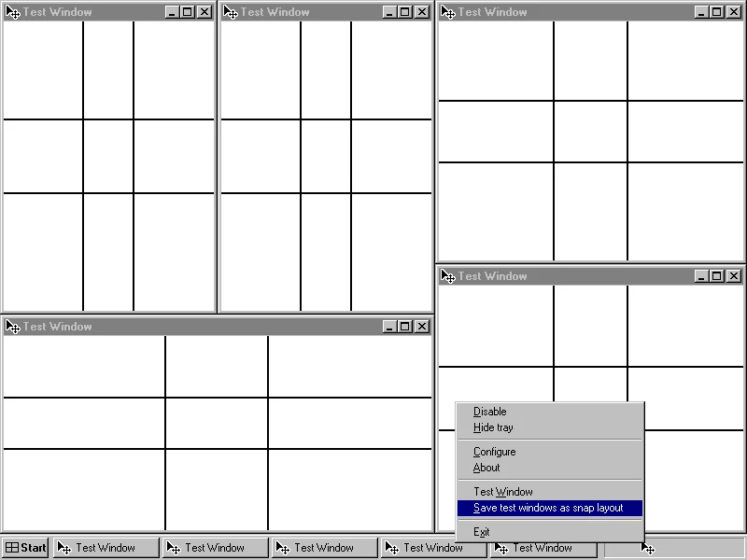The width and height of the screenshot is (747, 560).
Task: Click title bar icon of top-center Test Window
Action: (231, 12)
